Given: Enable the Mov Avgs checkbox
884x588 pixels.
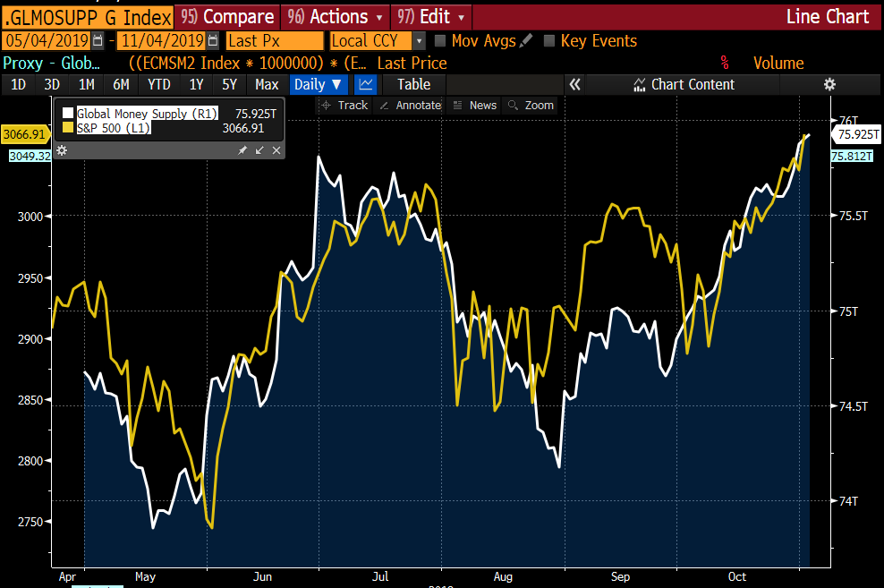Looking at the screenshot, I should (x=440, y=41).
